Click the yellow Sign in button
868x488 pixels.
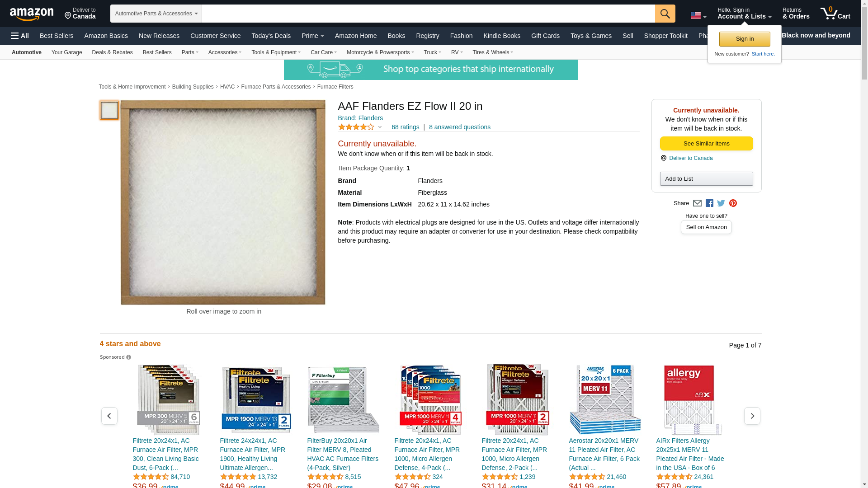point(745,39)
